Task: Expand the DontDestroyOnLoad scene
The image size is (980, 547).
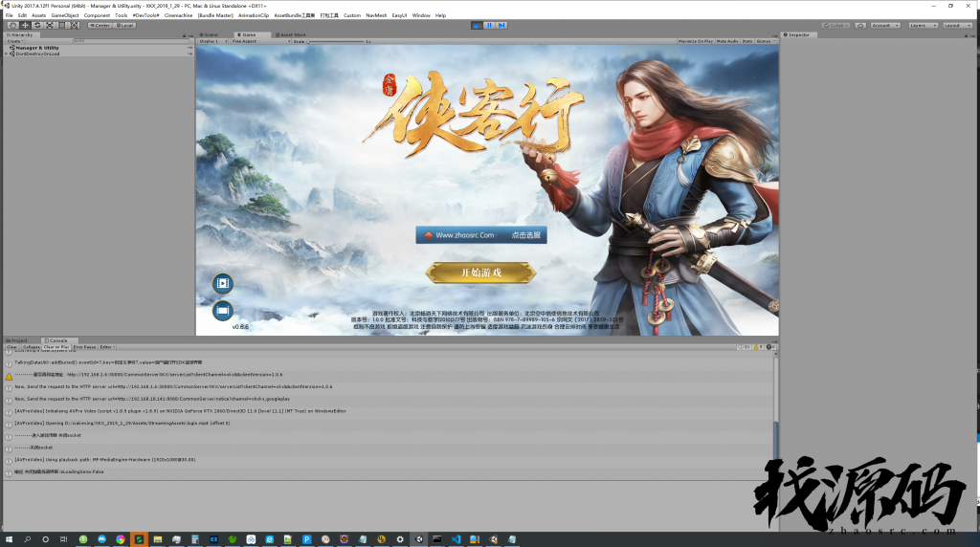Action: pyautogui.click(x=7, y=54)
